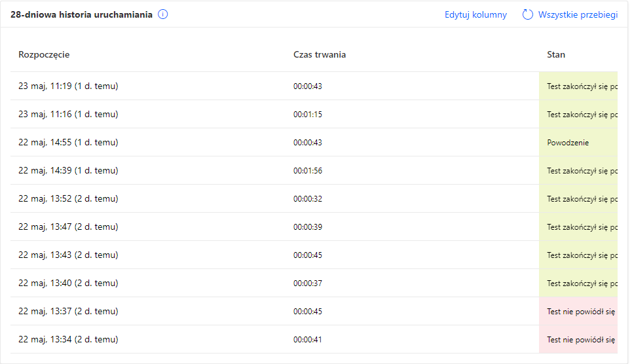Click the Stan column header

(556, 54)
